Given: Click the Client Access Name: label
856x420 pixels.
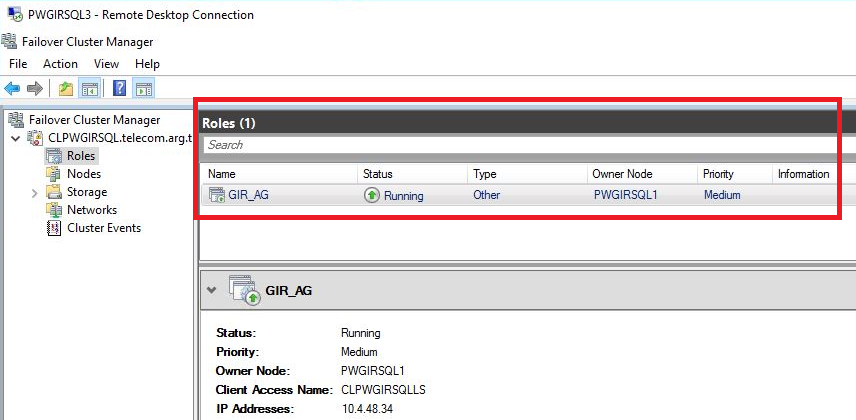Looking at the screenshot, I should 274,390.
